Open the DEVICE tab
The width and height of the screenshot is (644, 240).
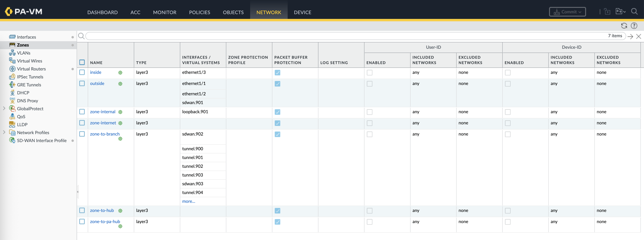click(x=302, y=12)
